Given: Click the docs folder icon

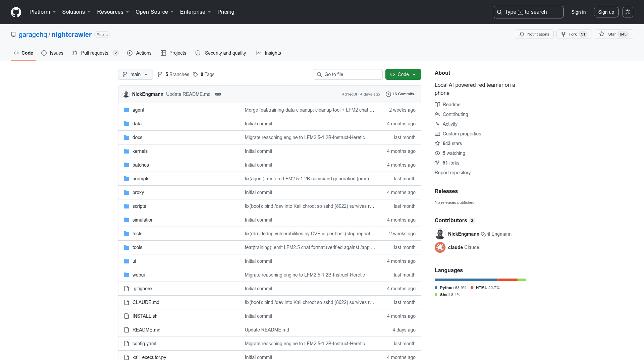Looking at the screenshot, I should pyautogui.click(x=126, y=137).
